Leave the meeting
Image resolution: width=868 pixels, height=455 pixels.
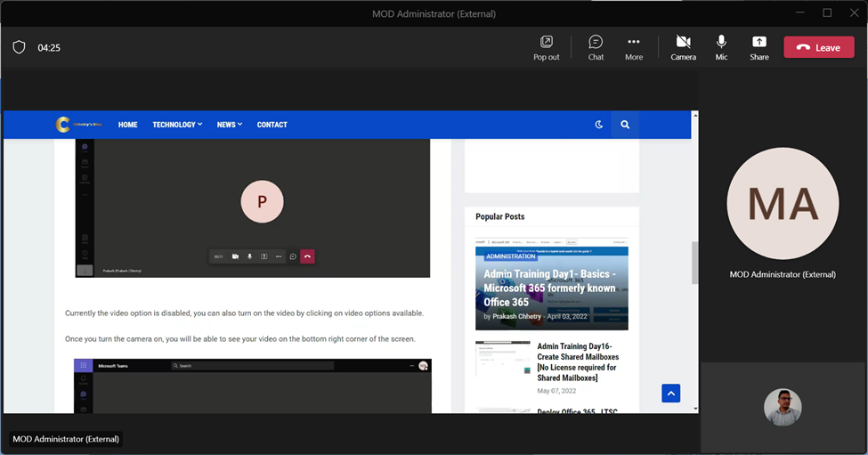pos(819,47)
